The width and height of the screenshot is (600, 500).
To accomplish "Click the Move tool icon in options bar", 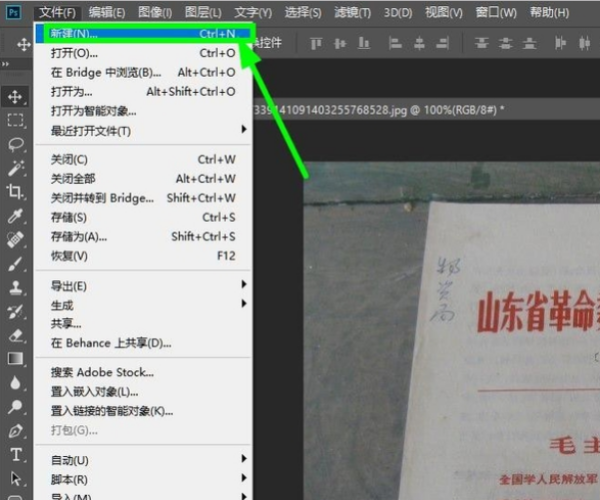I will pyautogui.click(x=24, y=44).
